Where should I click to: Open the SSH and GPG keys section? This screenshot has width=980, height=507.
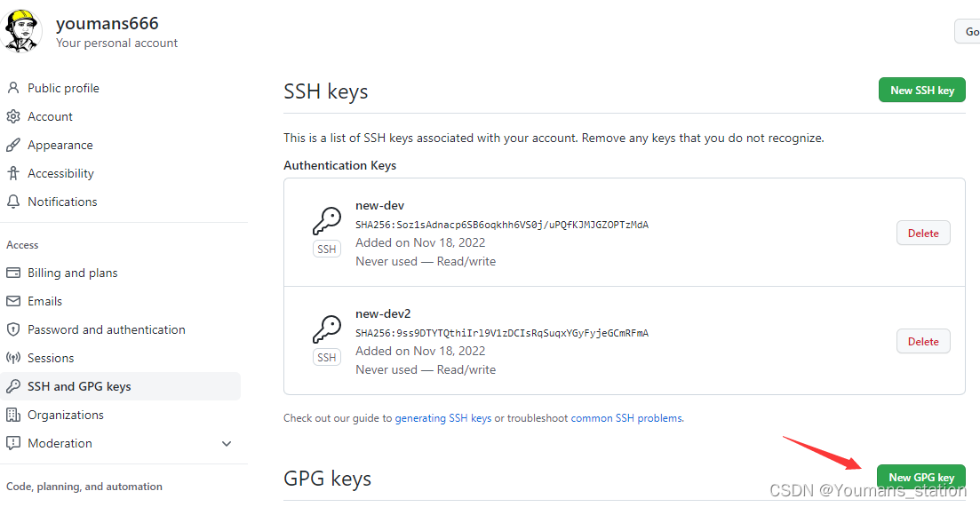pyautogui.click(x=121, y=386)
